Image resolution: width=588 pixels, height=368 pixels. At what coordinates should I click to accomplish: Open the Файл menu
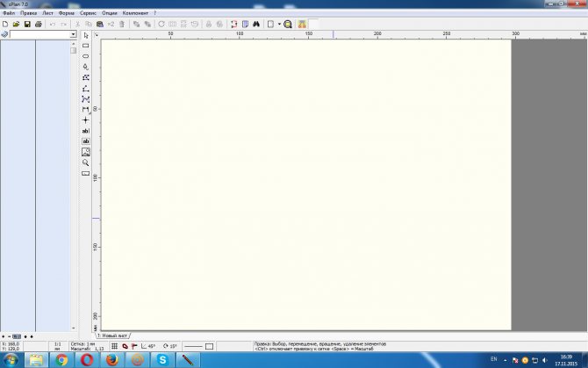(x=8, y=14)
